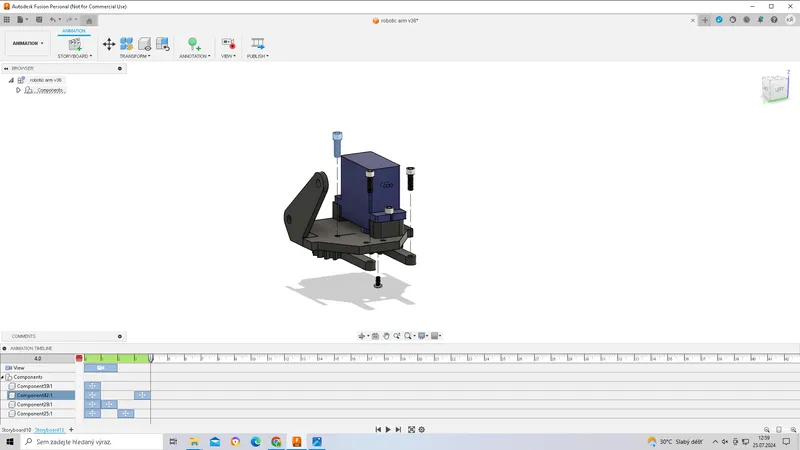Add a new storyboard with plus button
Viewport: 800px width, 450px height.
point(71,430)
